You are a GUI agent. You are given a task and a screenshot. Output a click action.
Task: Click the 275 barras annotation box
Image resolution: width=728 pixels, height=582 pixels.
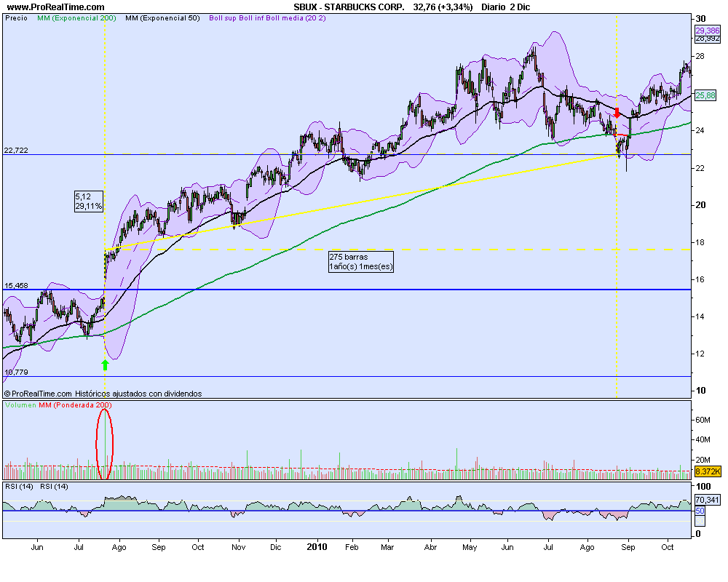point(361,262)
